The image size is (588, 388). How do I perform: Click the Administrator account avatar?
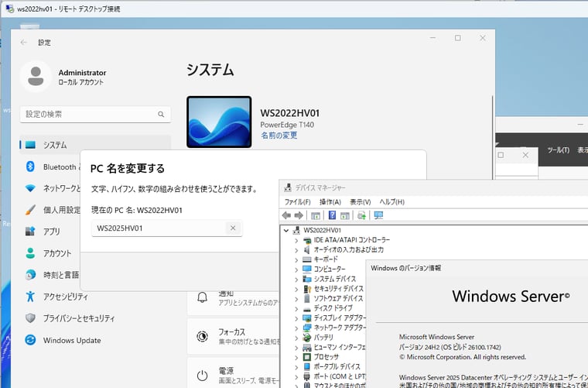coord(36,76)
